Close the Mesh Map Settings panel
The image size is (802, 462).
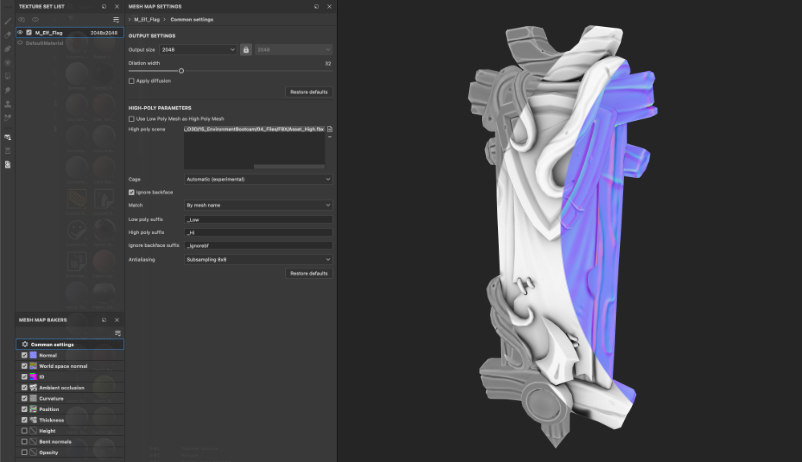click(329, 7)
